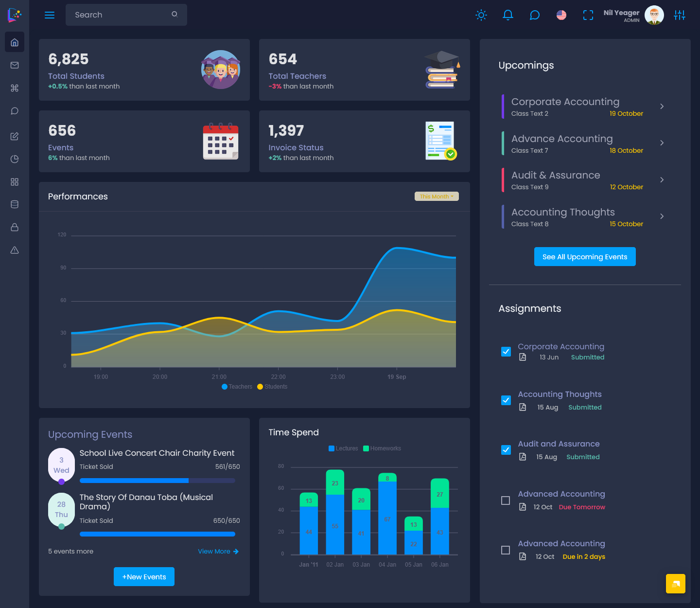This screenshot has width=700, height=608.
Task: Click the See All Upcoming Events button
Action: click(x=584, y=257)
